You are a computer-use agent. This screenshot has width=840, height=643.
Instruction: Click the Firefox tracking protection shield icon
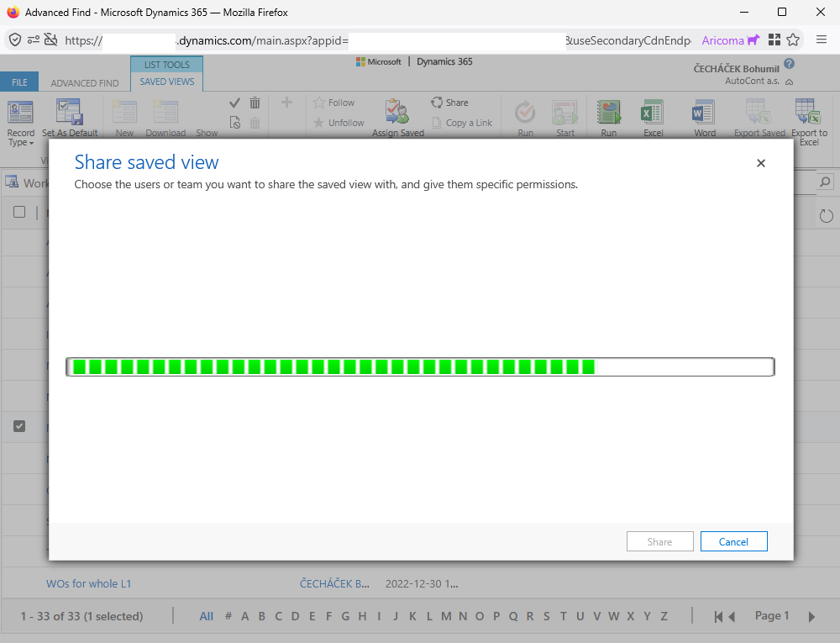[x=15, y=40]
